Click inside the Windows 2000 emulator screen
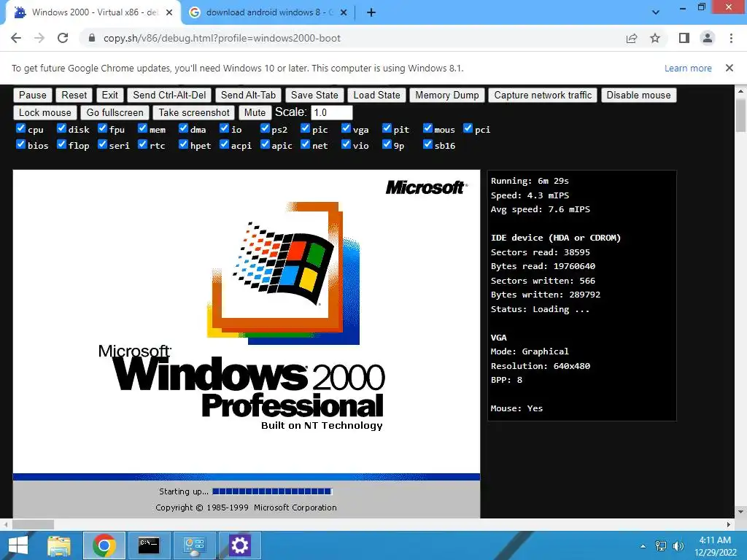Image resolution: width=747 pixels, height=560 pixels. pyautogui.click(x=247, y=344)
